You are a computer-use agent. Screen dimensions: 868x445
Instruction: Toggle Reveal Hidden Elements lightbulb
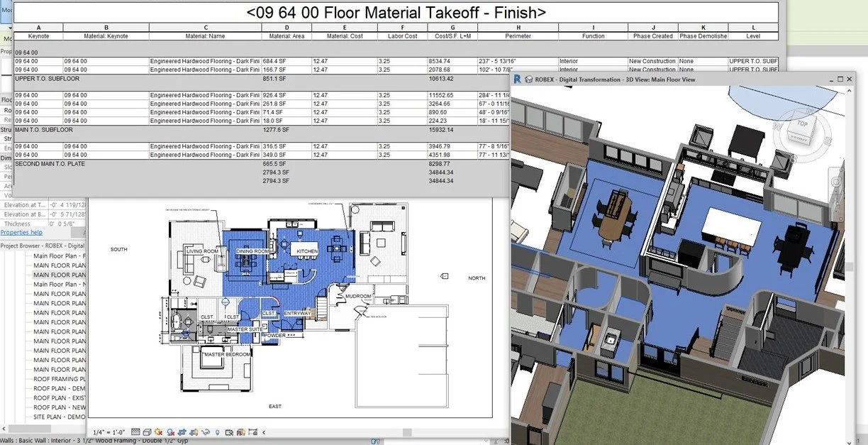click(218, 432)
